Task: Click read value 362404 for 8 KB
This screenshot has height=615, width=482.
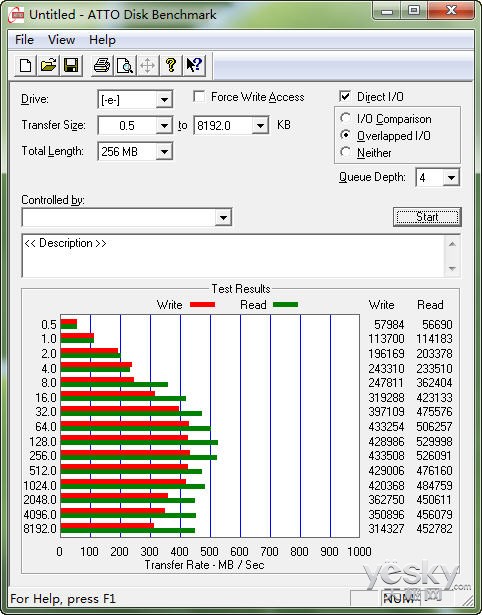Action: pyautogui.click(x=434, y=383)
